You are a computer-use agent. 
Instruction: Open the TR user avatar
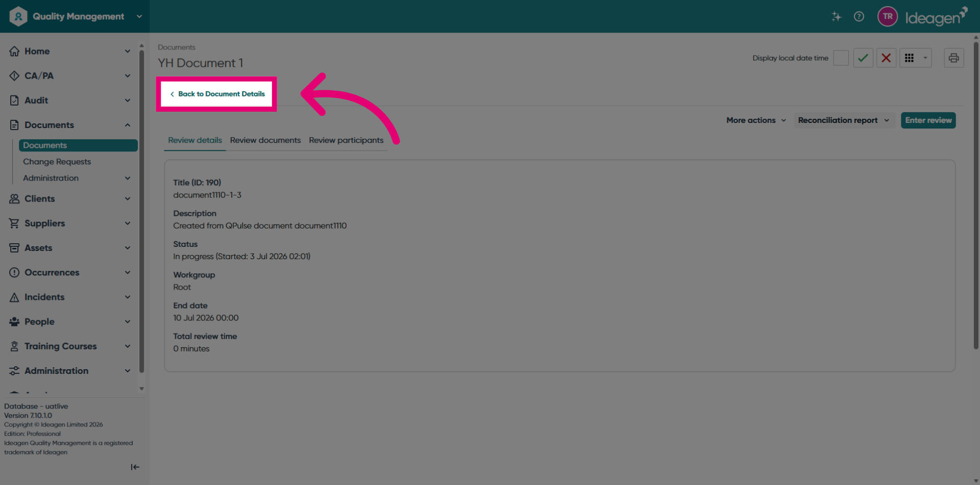[888, 16]
